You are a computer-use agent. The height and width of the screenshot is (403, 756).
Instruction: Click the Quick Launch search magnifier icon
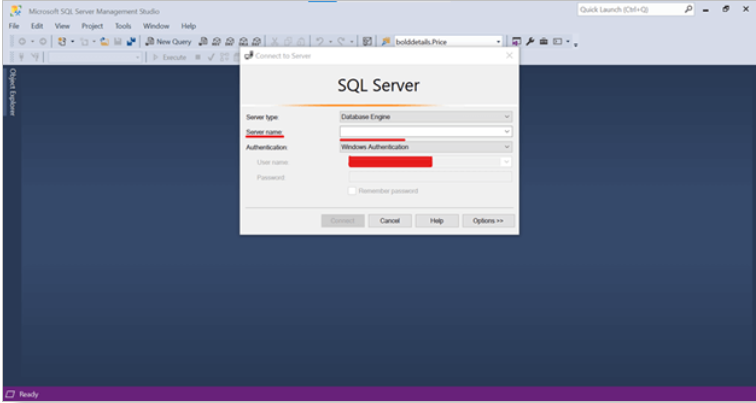click(688, 9)
